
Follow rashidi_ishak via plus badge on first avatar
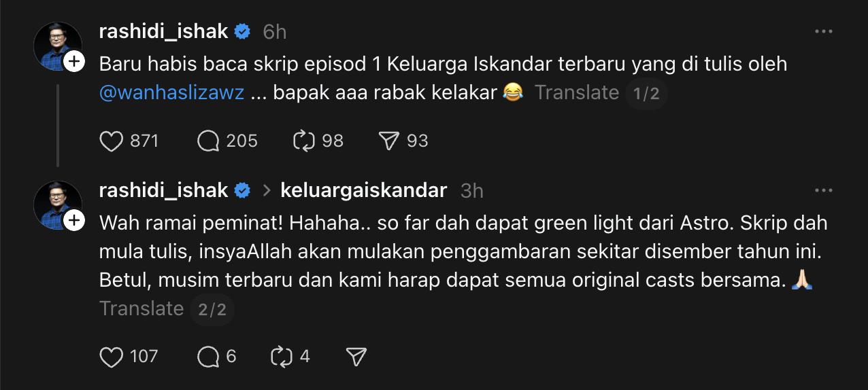[x=74, y=62]
